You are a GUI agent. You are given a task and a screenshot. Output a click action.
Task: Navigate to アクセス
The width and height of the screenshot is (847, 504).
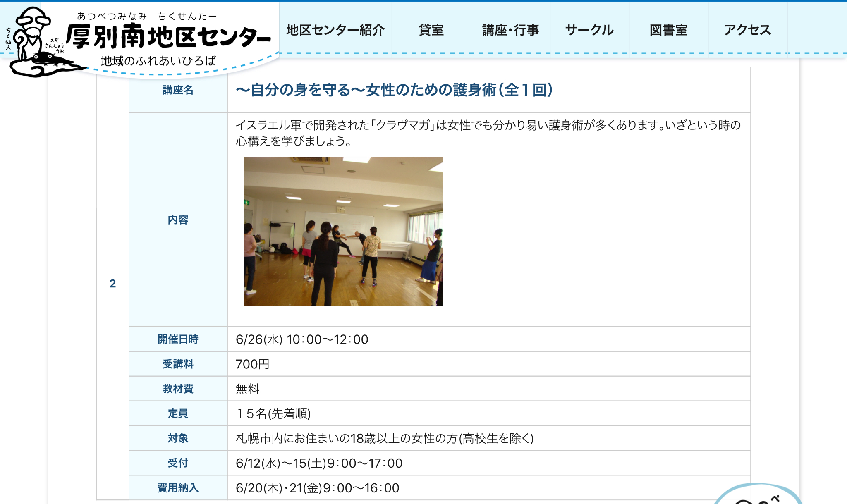click(747, 30)
